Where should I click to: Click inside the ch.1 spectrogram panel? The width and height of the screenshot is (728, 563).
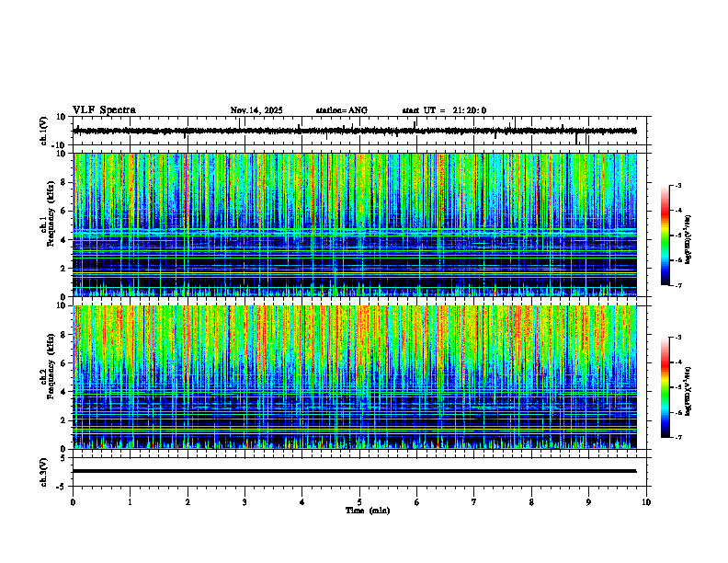click(354, 224)
